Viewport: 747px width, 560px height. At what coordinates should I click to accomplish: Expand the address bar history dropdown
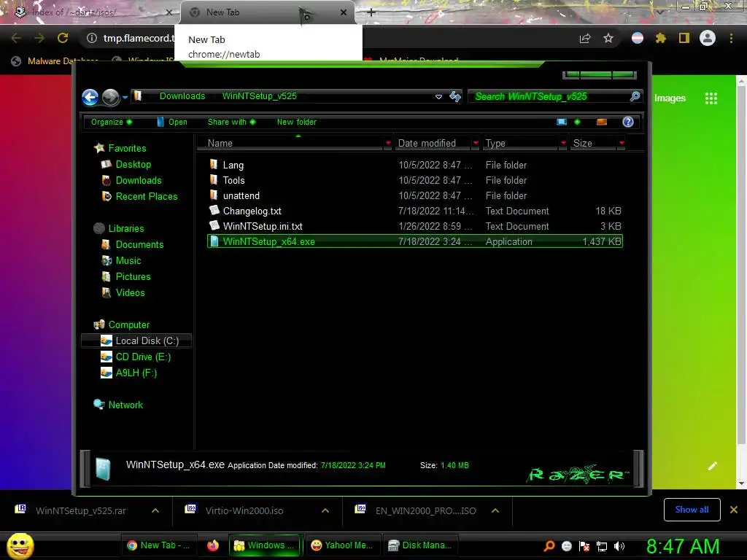point(438,97)
